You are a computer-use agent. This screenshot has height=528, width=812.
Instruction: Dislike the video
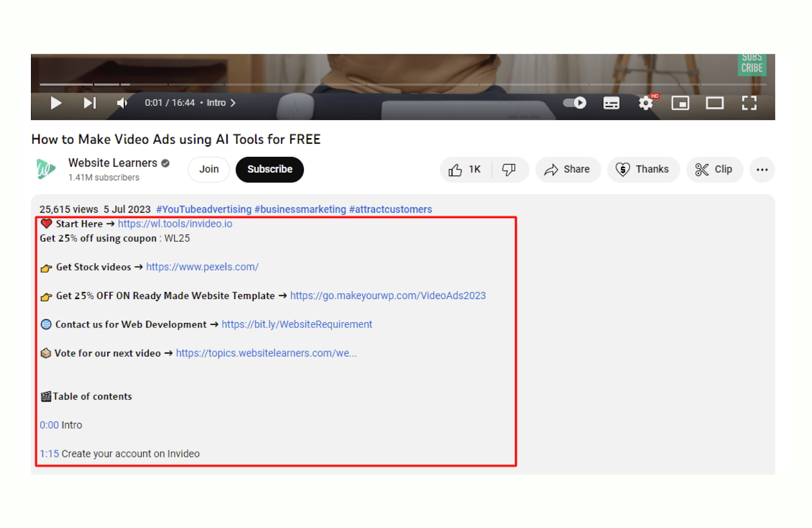509,170
